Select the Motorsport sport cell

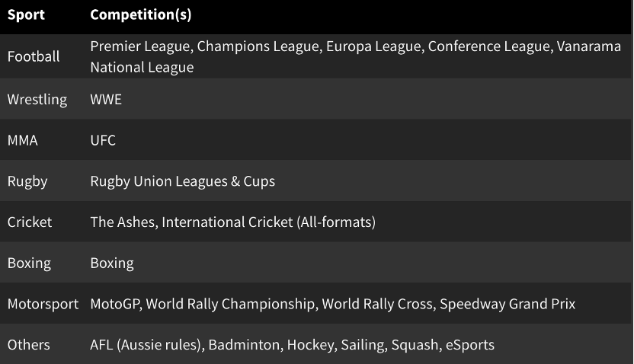(x=43, y=304)
